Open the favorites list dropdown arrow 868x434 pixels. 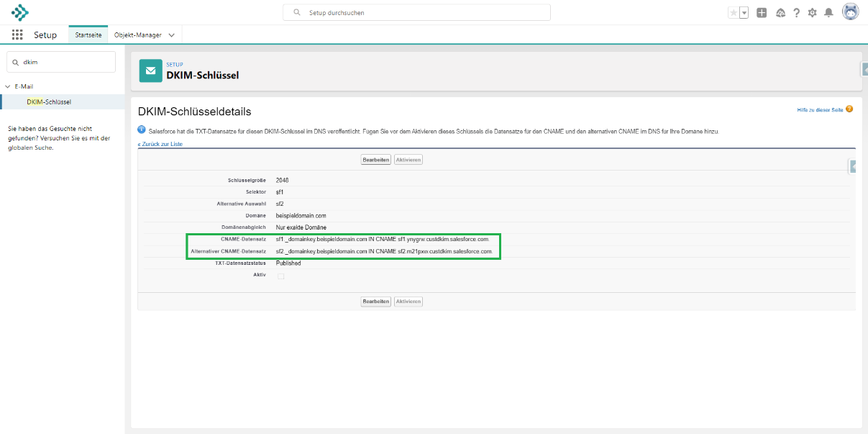(x=744, y=13)
